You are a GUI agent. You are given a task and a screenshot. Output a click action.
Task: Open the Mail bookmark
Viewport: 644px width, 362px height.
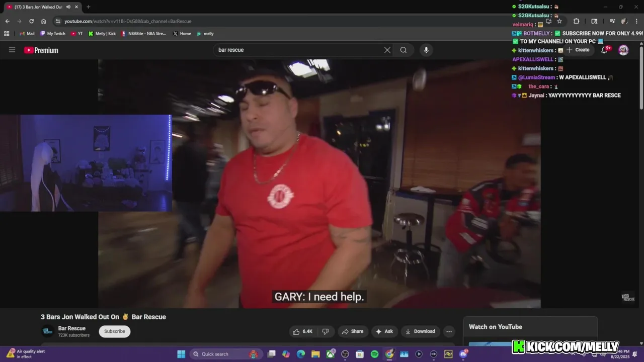27,34
